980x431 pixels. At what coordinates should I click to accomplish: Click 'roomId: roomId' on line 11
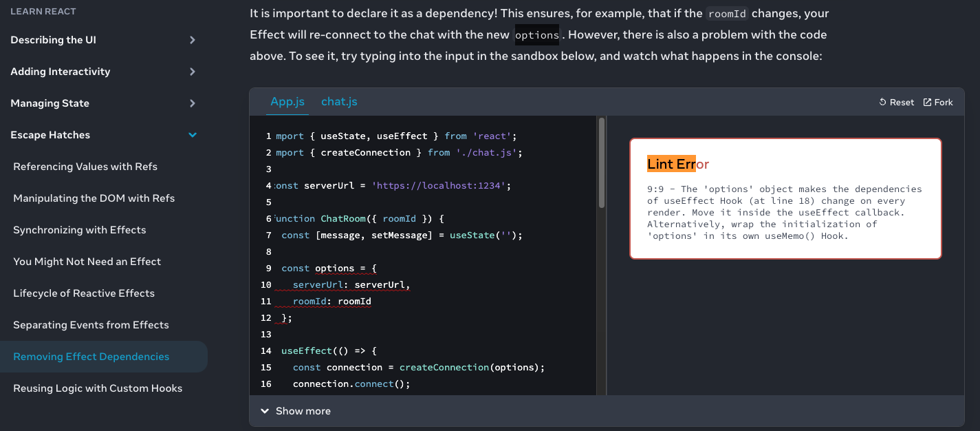pos(332,302)
